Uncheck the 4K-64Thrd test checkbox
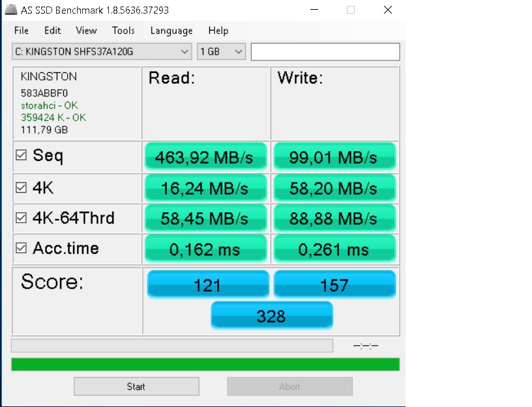The image size is (532, 407). 21,218
